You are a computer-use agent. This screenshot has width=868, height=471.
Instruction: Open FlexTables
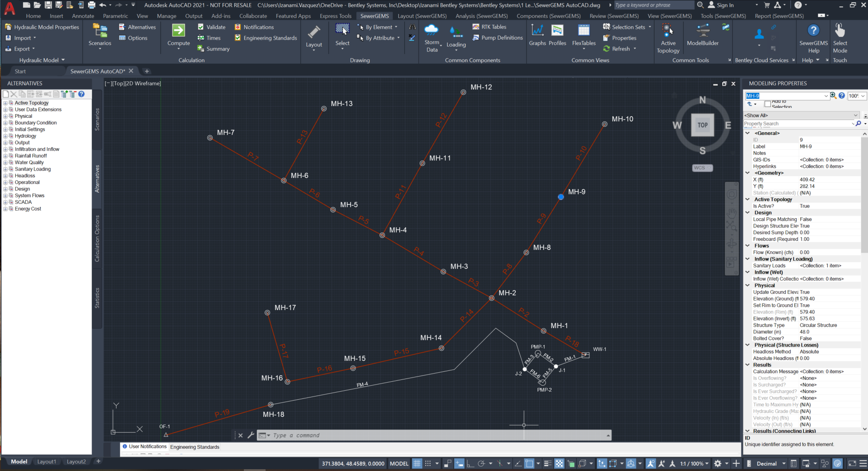584,35
